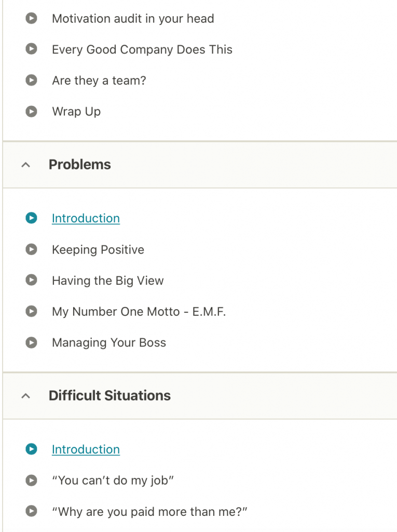The height and width of the screenshot is (532, 397).
Task: Open the Keeping Positive lesson title
Action: click(98, 250)
